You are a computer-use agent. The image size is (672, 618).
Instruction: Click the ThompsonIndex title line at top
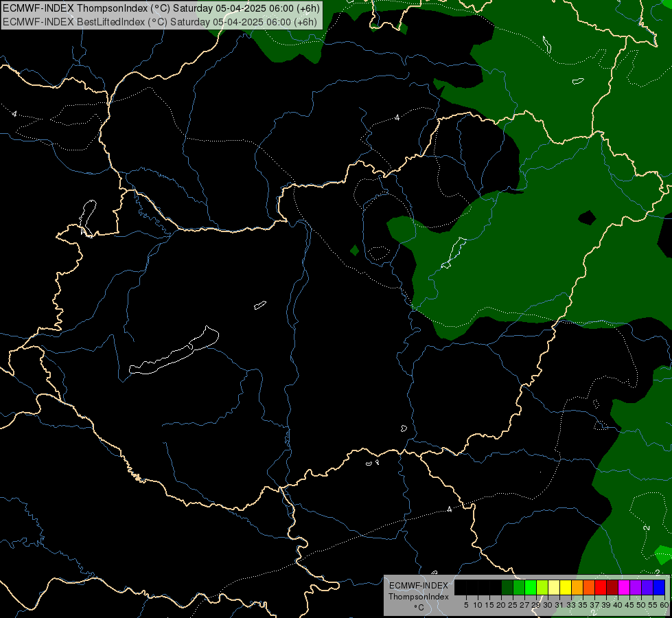(x=161, y=8)
